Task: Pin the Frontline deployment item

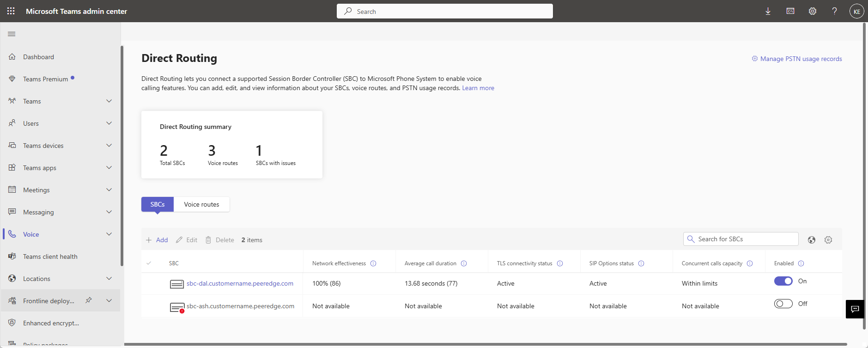Action: pos(89,300)
